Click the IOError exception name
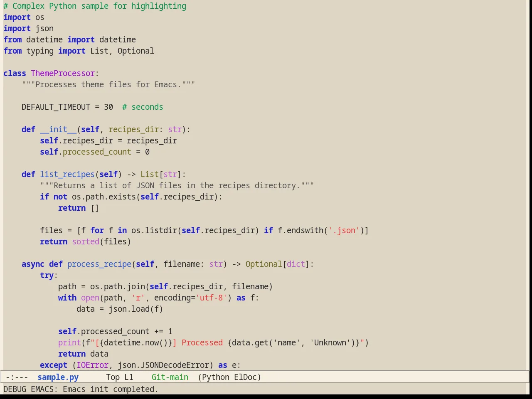The width and height of the screenshot is (532, 399). (x=92, y=365)
